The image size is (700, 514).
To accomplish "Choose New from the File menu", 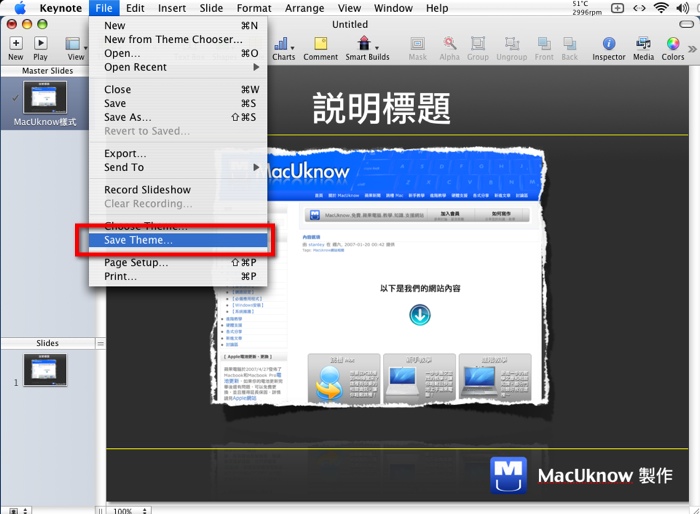I will [178, 25].
